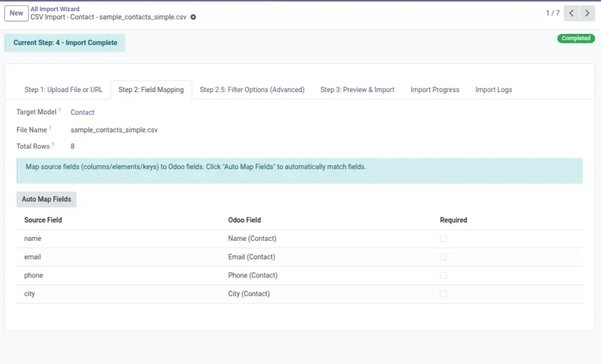Toggle Required checkbox for city row
Image resolution: width=601 pixels, height=364 pixels.
[443, 294]
